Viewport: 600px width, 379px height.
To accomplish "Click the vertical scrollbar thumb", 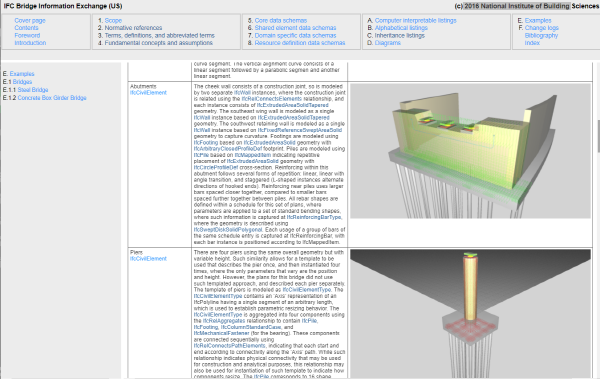I will click(598, 136).
